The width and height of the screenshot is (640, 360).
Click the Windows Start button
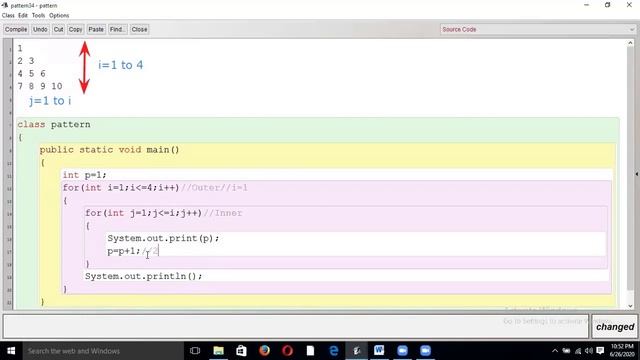[x=11, y=351]
